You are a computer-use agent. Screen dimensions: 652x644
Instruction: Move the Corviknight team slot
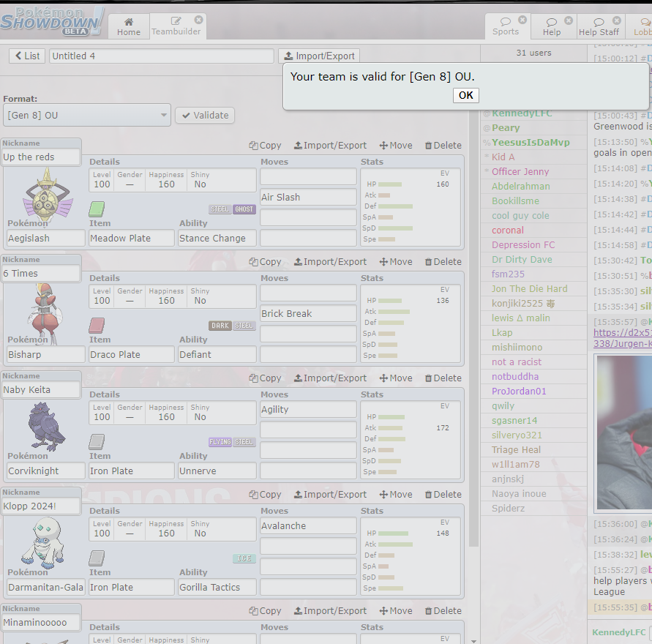point(396,378)
